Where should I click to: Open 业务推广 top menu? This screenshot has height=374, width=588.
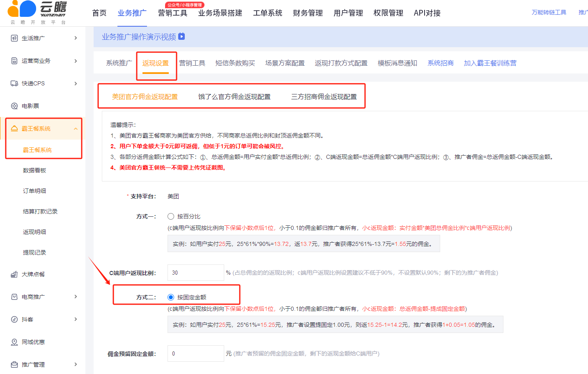[132, 13]
